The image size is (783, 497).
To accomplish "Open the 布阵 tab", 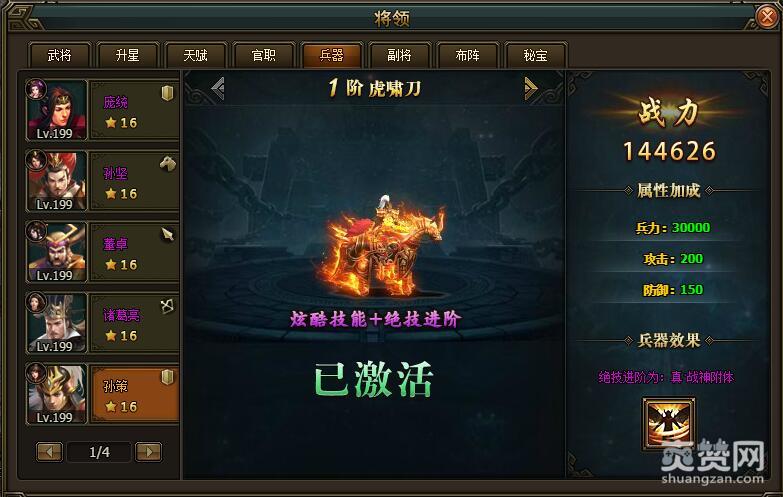I will [x=467, y=55].
